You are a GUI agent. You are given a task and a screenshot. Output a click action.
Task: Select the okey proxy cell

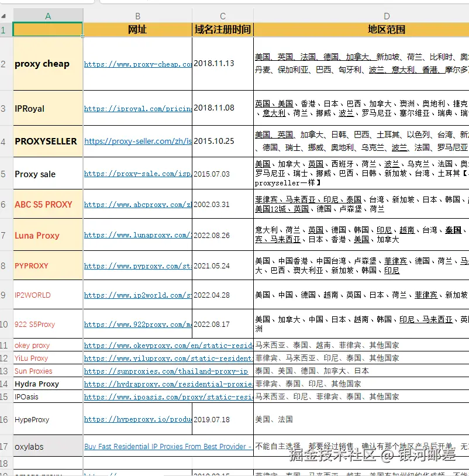click(x=48, y=345)
